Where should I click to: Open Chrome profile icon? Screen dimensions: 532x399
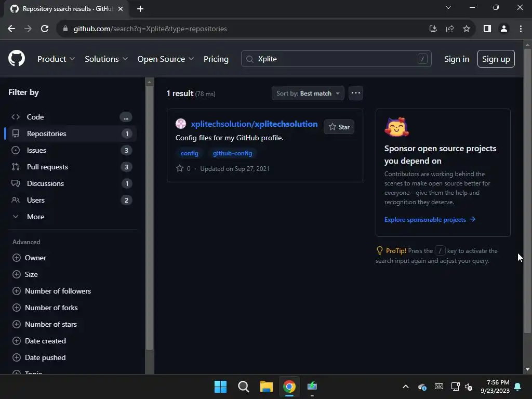(504, 29)
